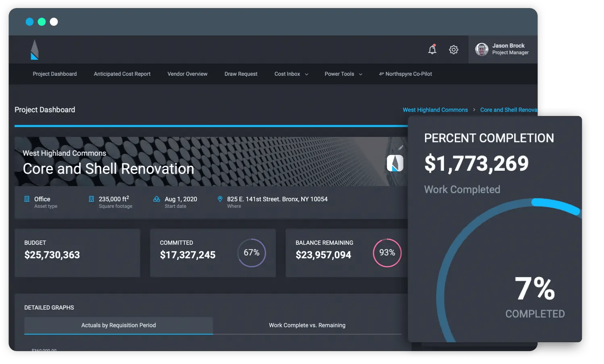
Task: Click the green window control dot
Action: click(x=42, y=22)
